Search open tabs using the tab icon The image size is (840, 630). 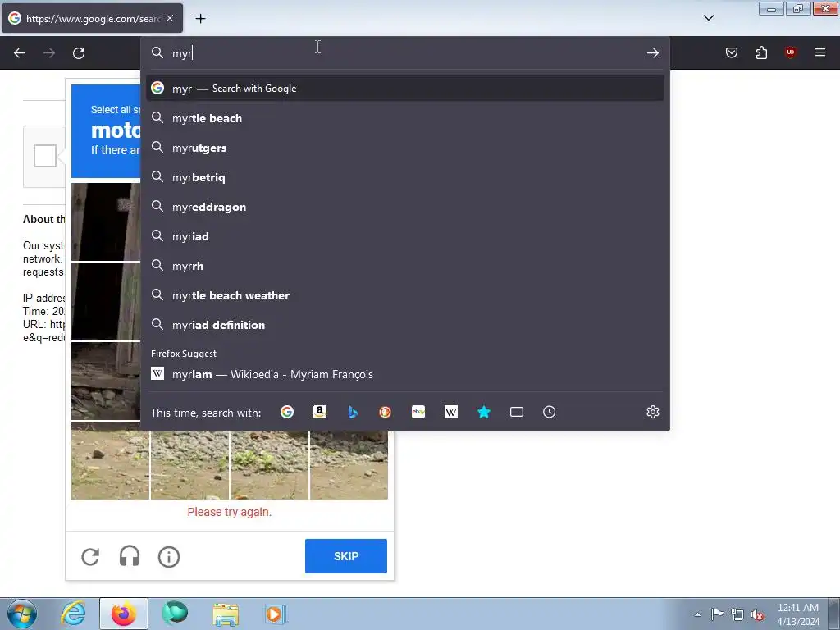click(x=517, y=412)
